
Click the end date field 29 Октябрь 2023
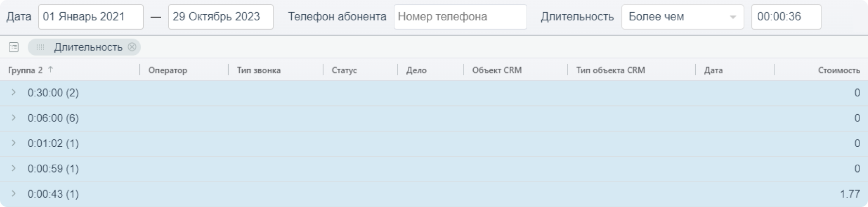[x=220, y=17]
